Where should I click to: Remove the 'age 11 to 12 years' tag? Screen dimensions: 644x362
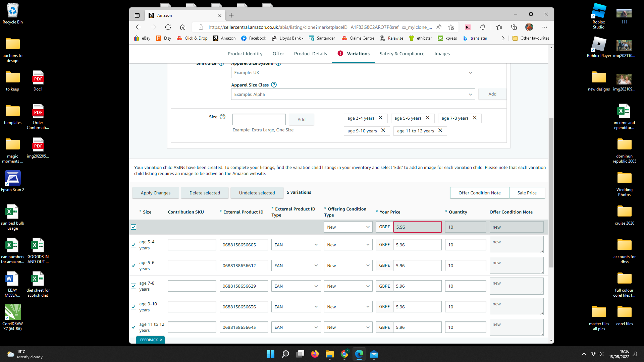(x=440, y=131)
